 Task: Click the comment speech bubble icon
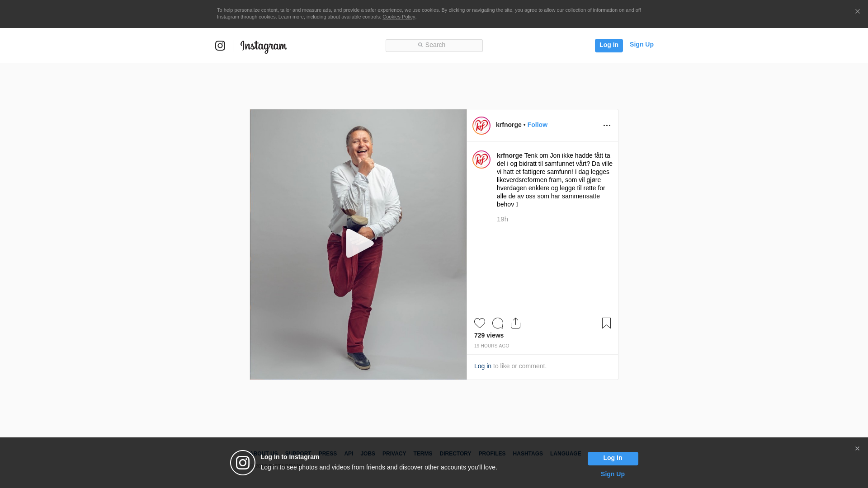point(498,323)
